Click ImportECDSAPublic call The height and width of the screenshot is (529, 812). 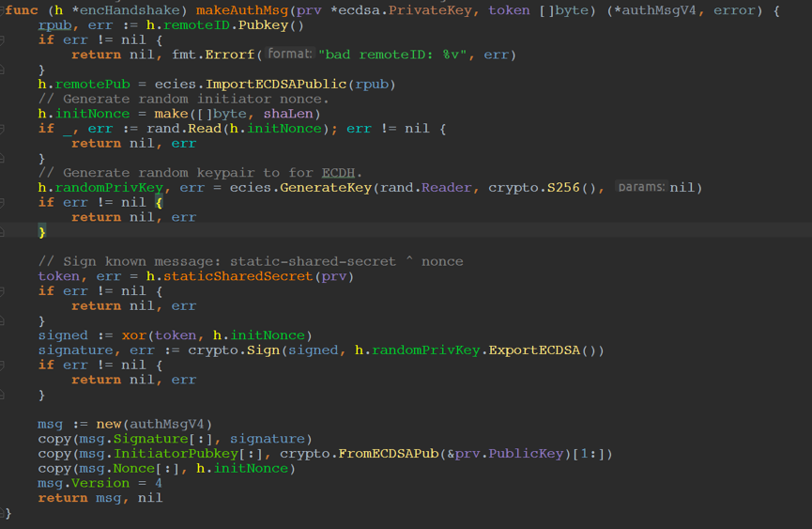[276, 84]
